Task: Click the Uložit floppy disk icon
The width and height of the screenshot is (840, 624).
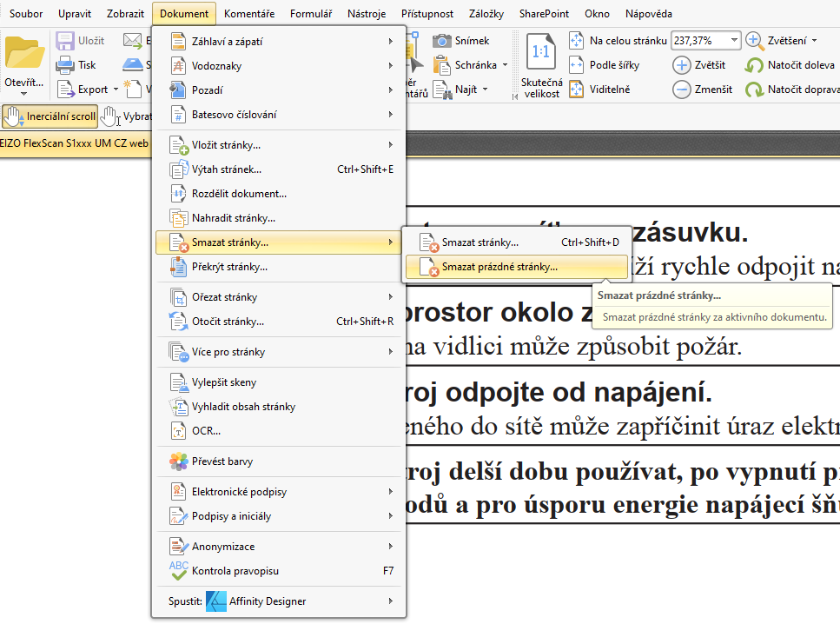Action: pos(65,41)
